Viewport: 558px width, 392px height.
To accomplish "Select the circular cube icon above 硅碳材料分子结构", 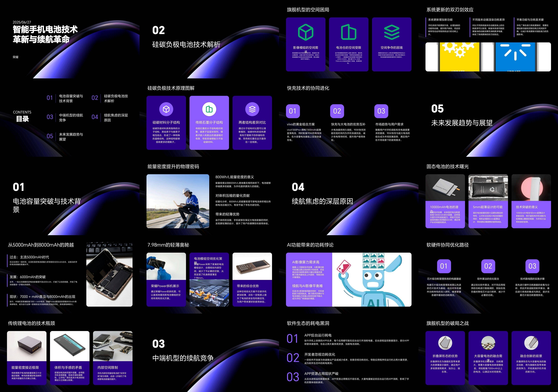I will (x=166, y=109).
